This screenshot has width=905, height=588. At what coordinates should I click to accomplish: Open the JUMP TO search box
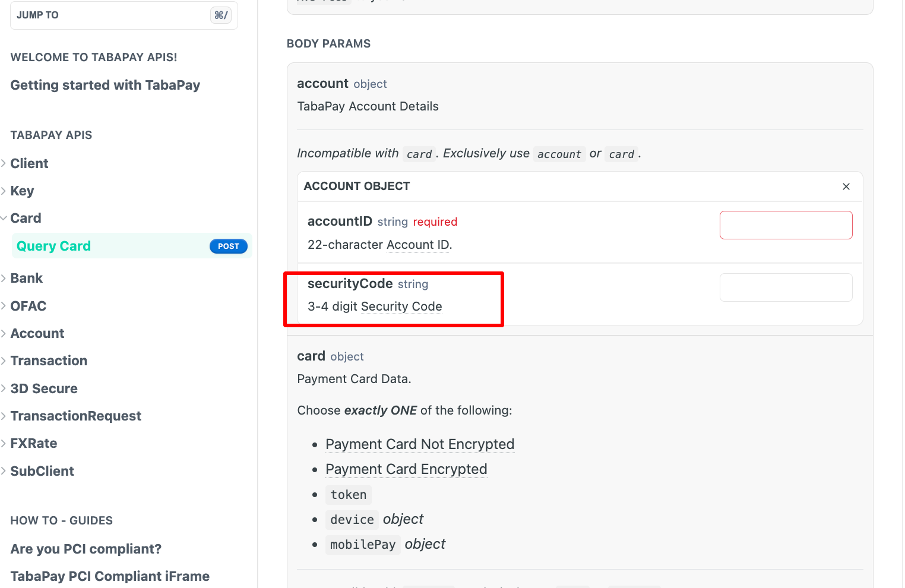tap(124, 15)
